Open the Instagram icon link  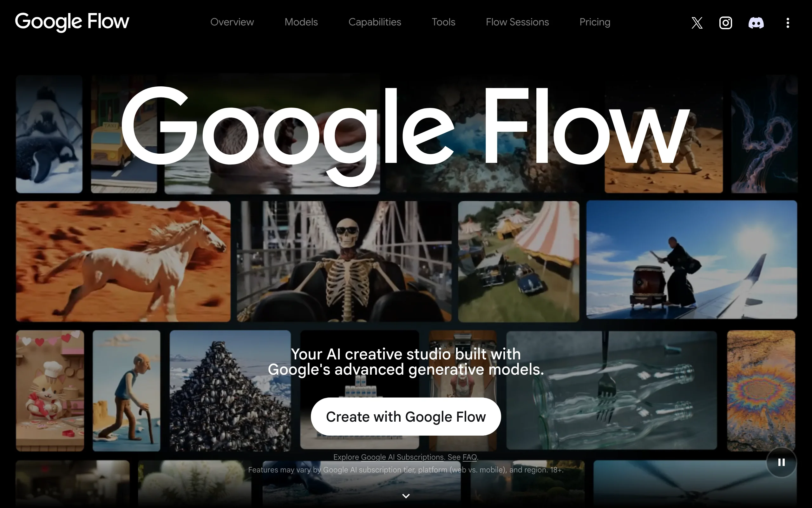(x=725, y=23)
